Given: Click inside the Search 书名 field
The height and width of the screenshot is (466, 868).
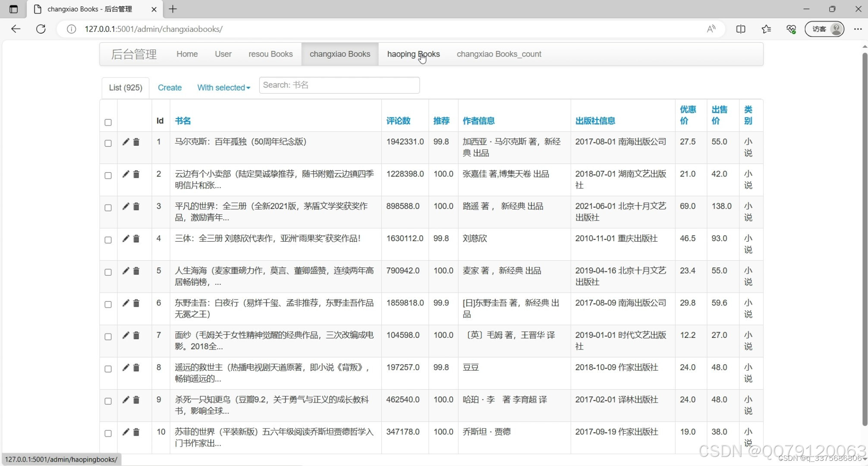Looking at the screenshot, I should pyautogui.click(x=339, y=85).
